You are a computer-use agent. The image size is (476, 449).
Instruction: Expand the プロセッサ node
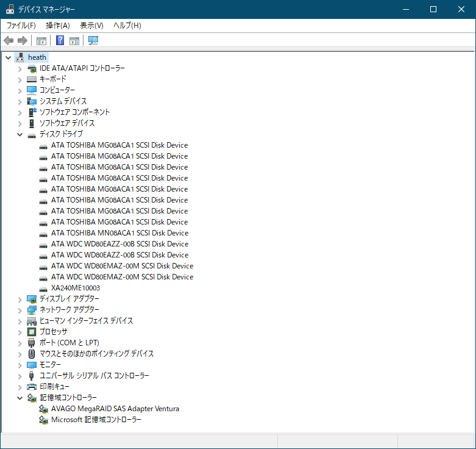tap(20, 332)
